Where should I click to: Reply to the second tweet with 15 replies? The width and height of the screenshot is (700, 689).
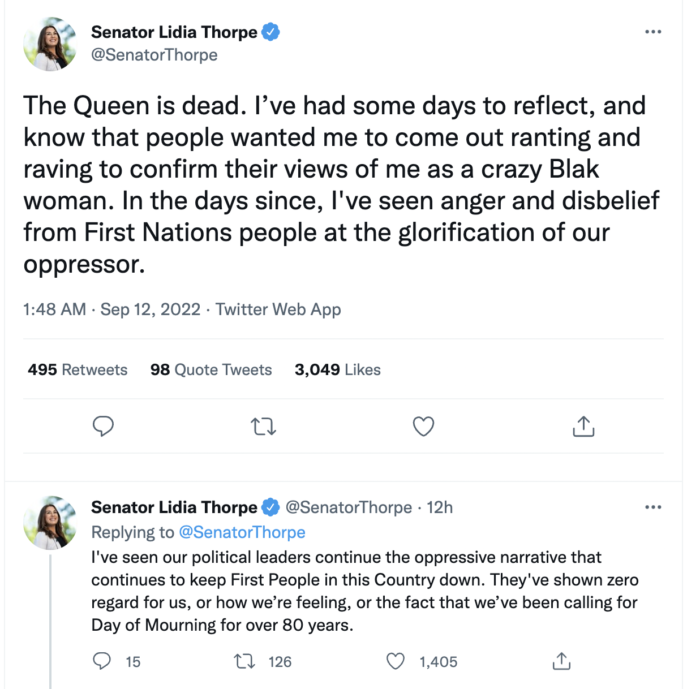pos(101,661)
